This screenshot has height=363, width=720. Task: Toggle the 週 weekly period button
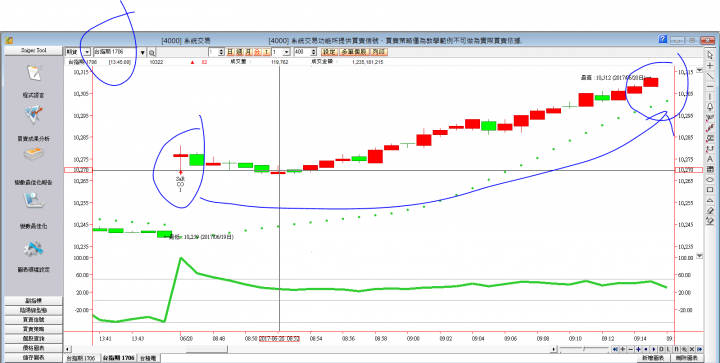tap(239, 52)
